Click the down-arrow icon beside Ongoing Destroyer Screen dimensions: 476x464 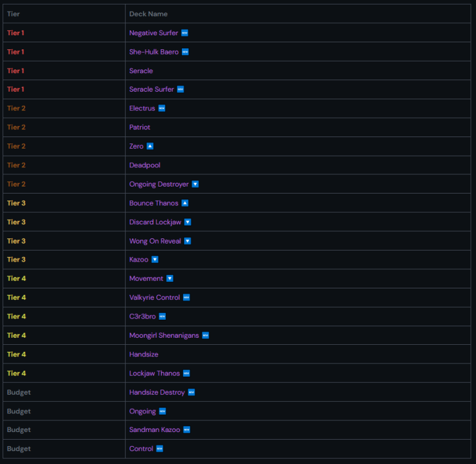click(195, 184)
